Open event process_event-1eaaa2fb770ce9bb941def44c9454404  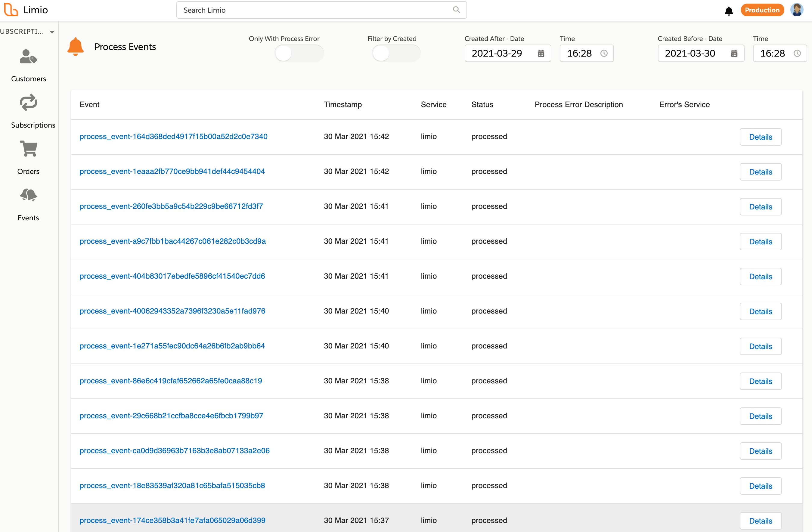point(172,171)
